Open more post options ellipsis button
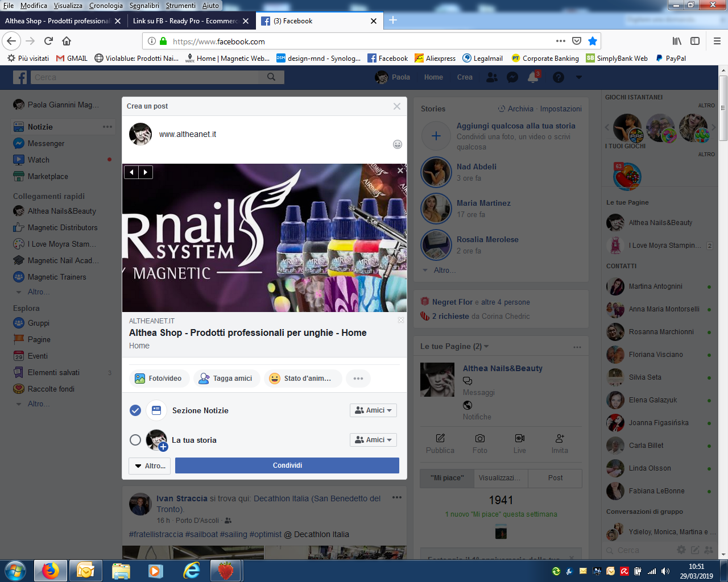The image size is (728, 582). point(358,379)
